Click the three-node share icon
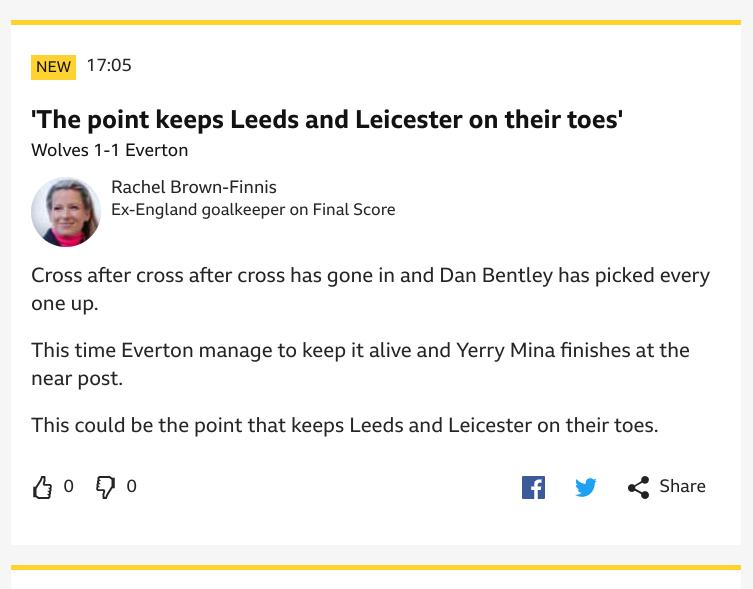Screen dimensions: 753x589 pos(638,487)
